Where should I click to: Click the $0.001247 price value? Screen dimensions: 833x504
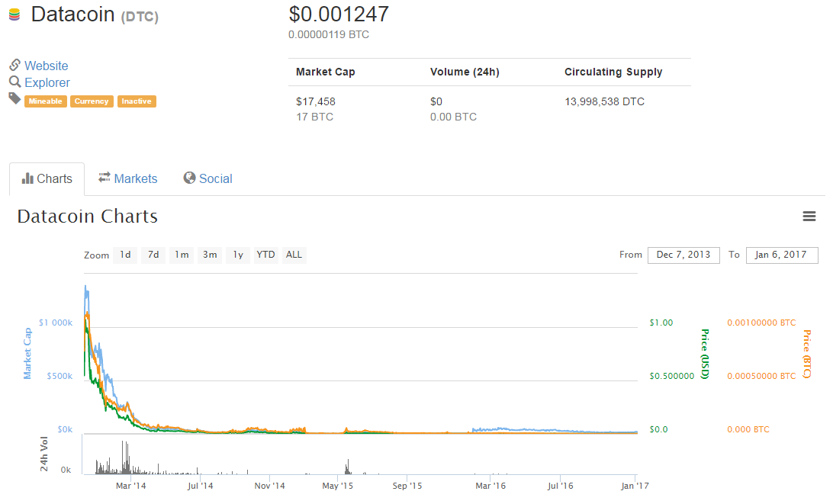tap(339, 14)
